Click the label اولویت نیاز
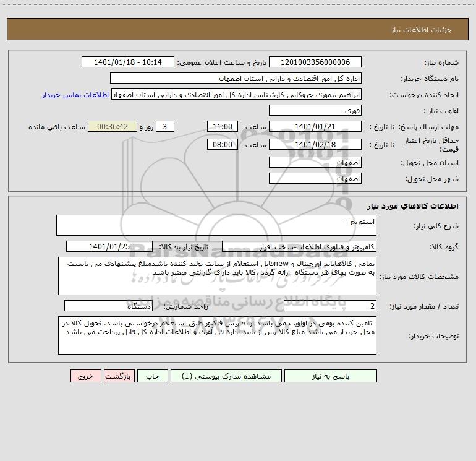This screenshot has width=476, height=461. [441, 111]
